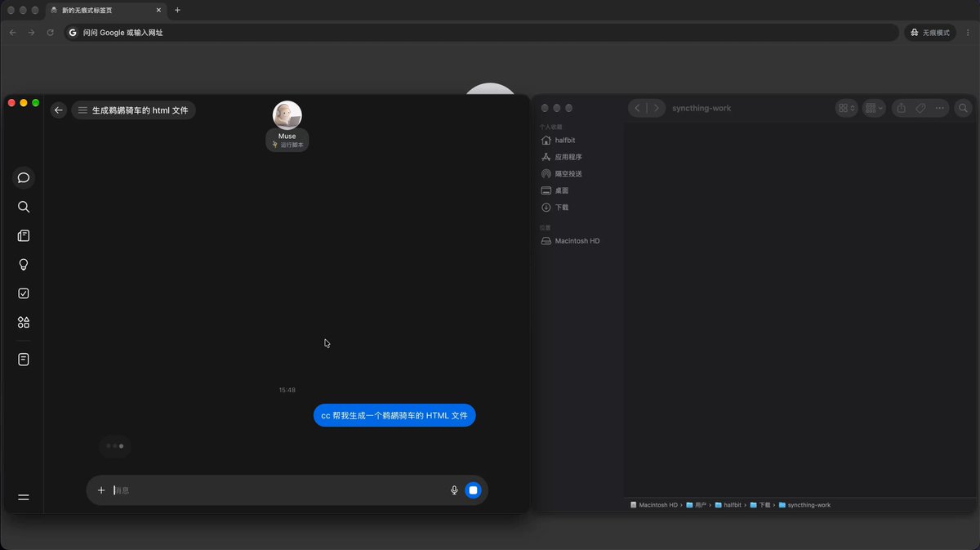Go forward in the browser toolbar

[31, 33]
